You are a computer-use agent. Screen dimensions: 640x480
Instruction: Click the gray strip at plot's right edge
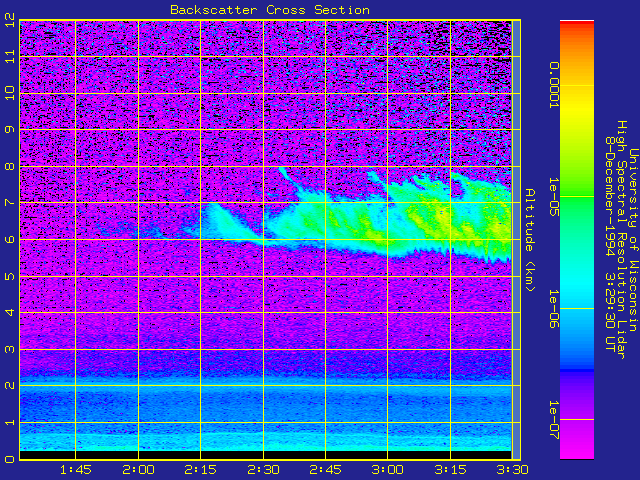(516, 240)
